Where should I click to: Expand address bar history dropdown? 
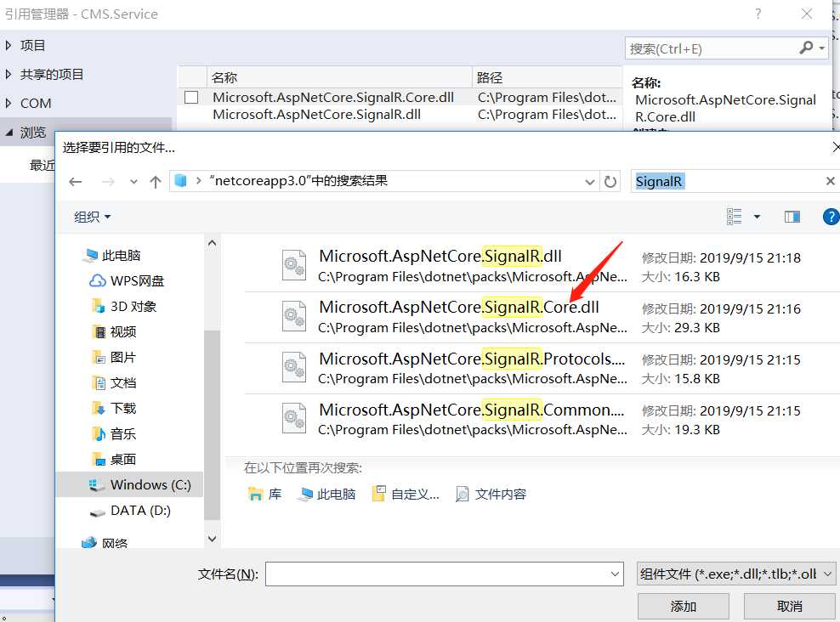coord(589,182)
